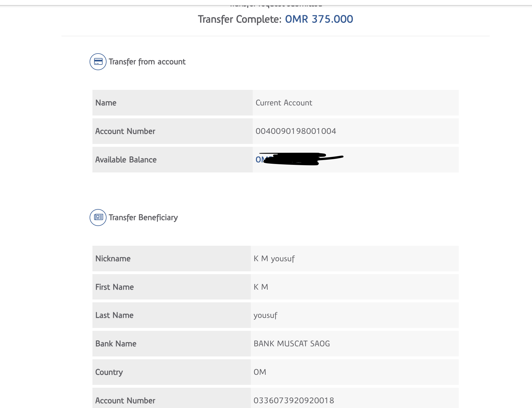Screen dimensions: 532x408
Task: Click the Available Balance label
Action: 126,160
